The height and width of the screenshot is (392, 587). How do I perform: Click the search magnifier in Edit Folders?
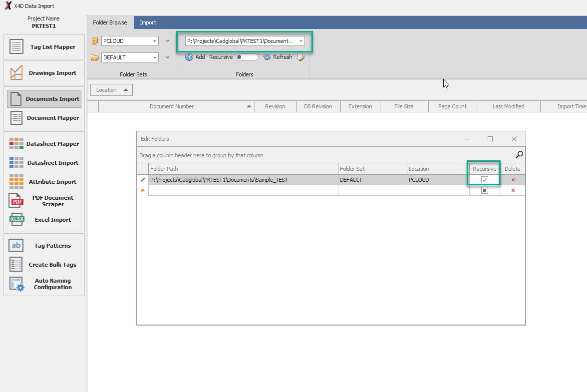point(519,155)
